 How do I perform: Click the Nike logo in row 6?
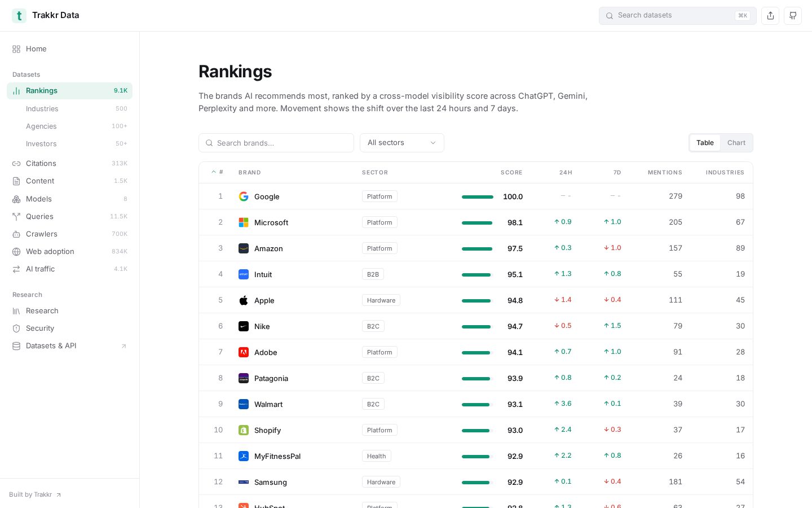(x=244, y=326)
